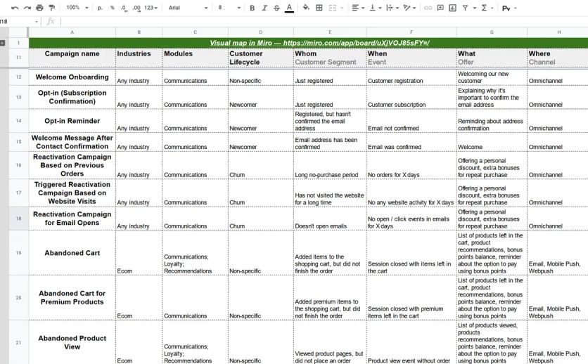Open the horizontal align dropdown
The width and height of the screenshot is (588, 364).
pos(358,8)
